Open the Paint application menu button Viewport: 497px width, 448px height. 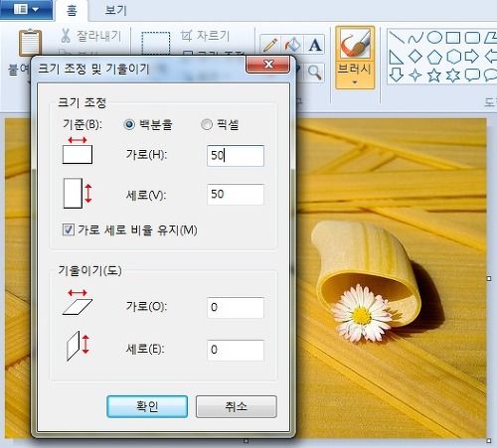click(x=26, y=10)
